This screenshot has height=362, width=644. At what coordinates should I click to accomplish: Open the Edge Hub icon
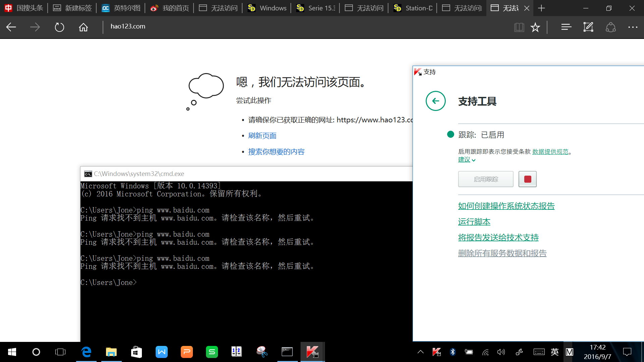pos(566,27)
